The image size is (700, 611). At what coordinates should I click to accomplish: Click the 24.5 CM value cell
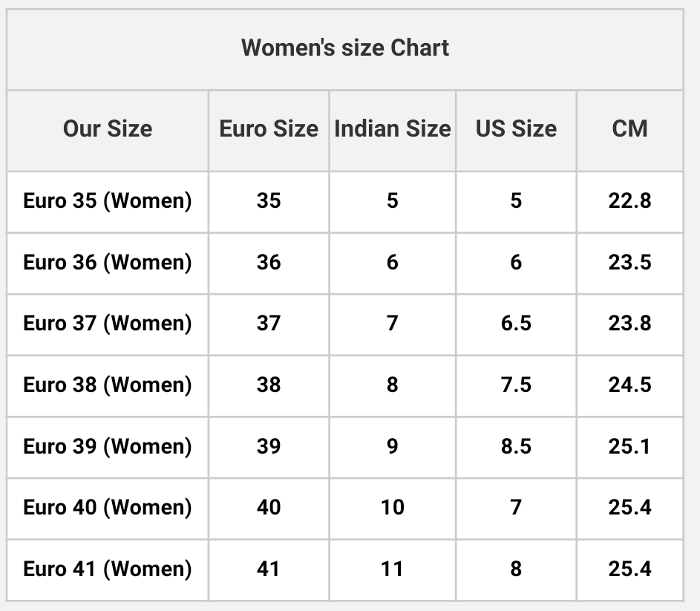(x=629, y=385)
